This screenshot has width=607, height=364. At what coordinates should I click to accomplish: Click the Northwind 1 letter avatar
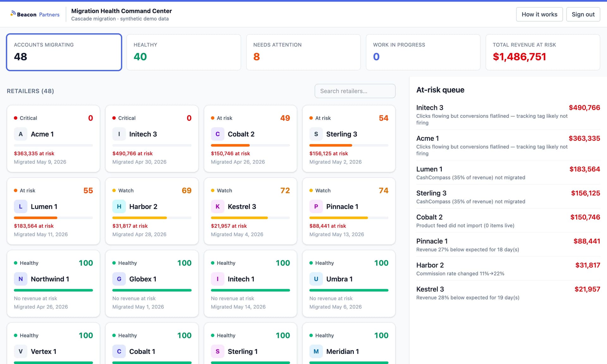[x=21, y=279]
